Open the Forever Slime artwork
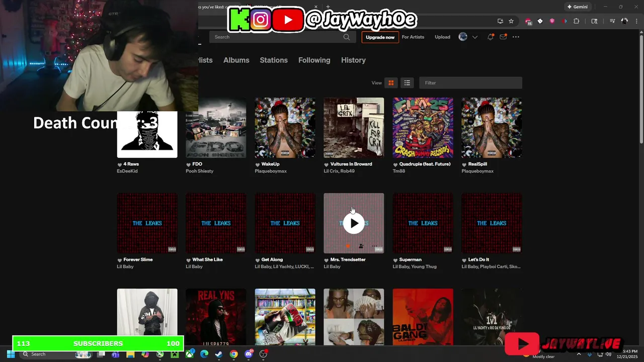 147,223
